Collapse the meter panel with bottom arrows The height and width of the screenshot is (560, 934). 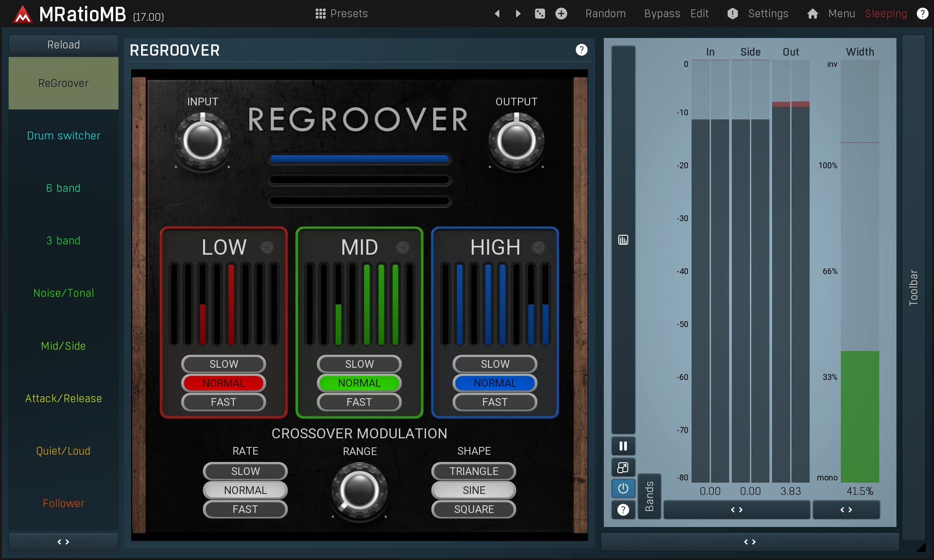(749, 542)
